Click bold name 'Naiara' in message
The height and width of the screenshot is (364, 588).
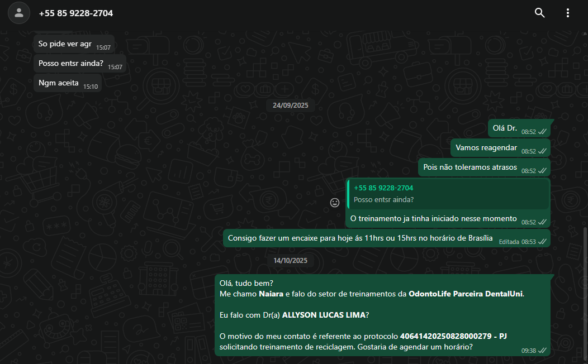click(x=271, y=294)
